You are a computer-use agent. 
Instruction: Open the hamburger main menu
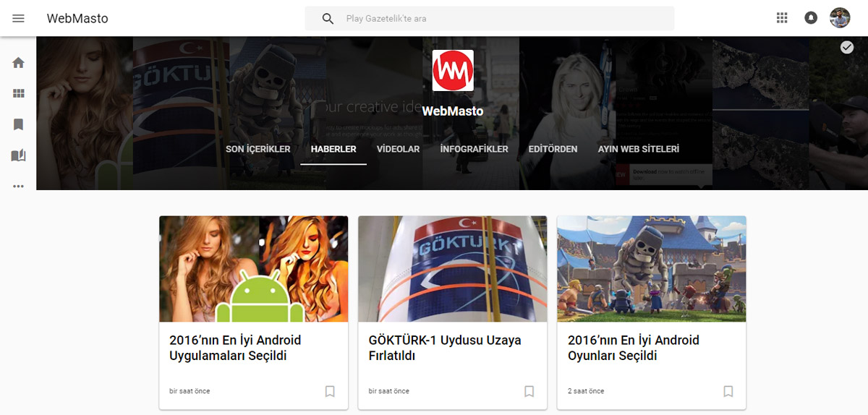(18, 18)
